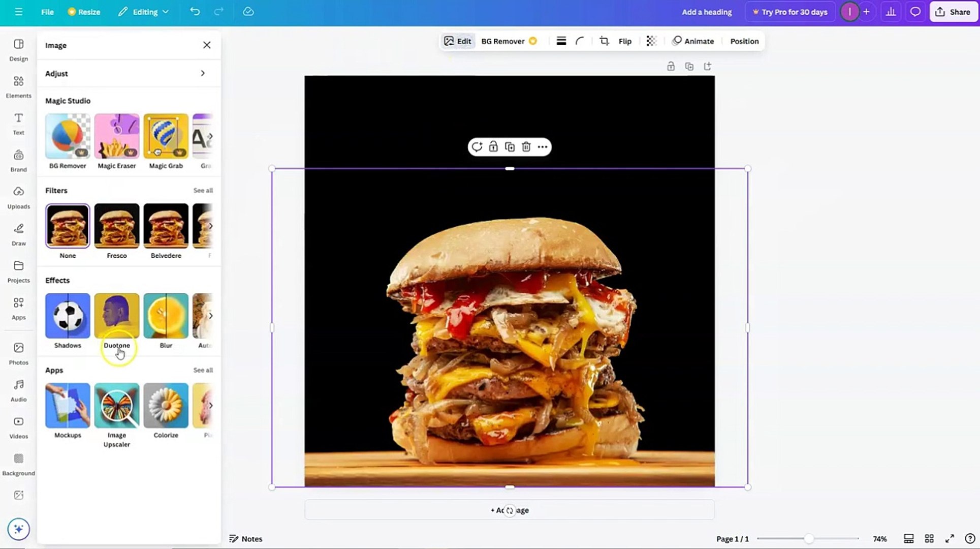Duplicate the selected image
This screenshot has height=549, width=980.
click(x=510, y=146)
